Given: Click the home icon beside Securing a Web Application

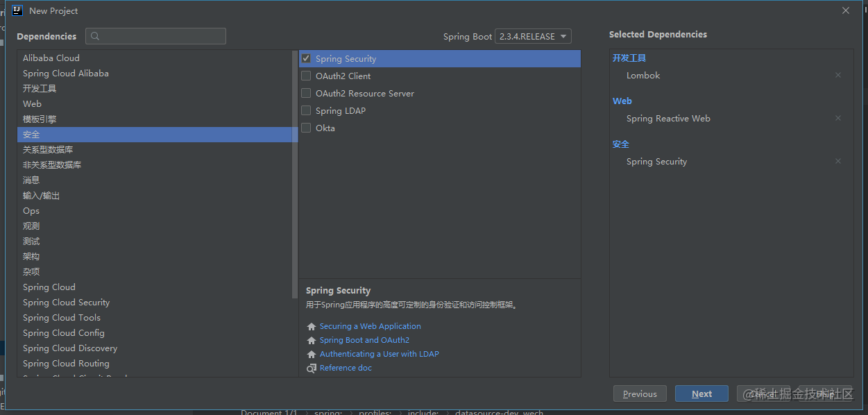Looking at the screenshot, I should 312,327.
